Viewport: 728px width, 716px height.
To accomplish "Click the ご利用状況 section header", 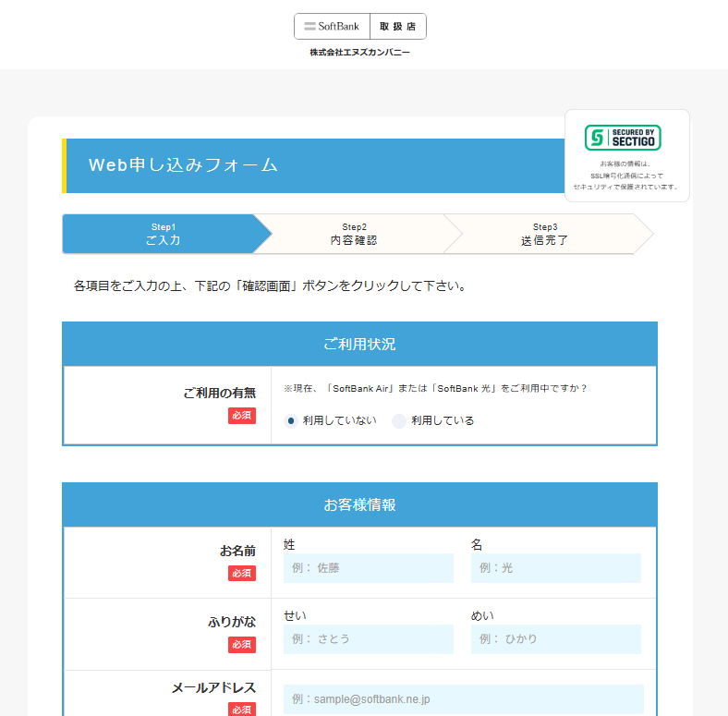I will [359, 345].
